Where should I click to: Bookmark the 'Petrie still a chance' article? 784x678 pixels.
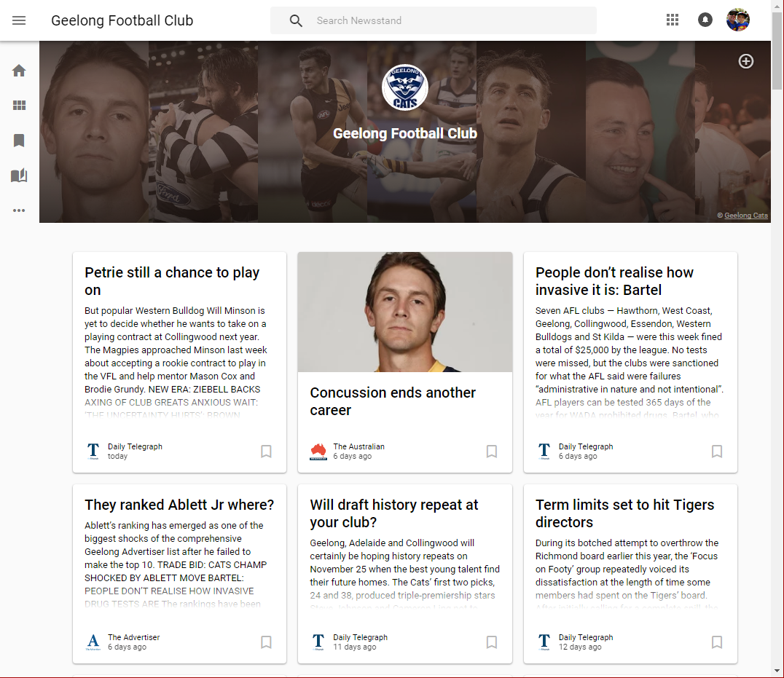[x=266, y=452]
